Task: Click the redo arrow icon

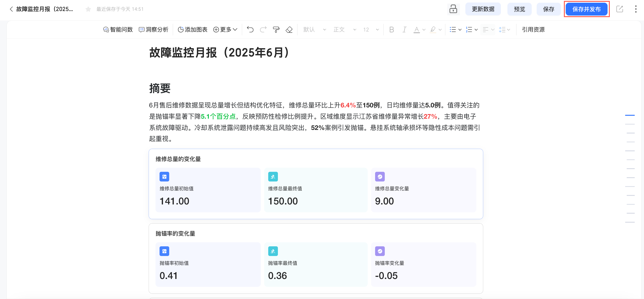Action: 263,29
